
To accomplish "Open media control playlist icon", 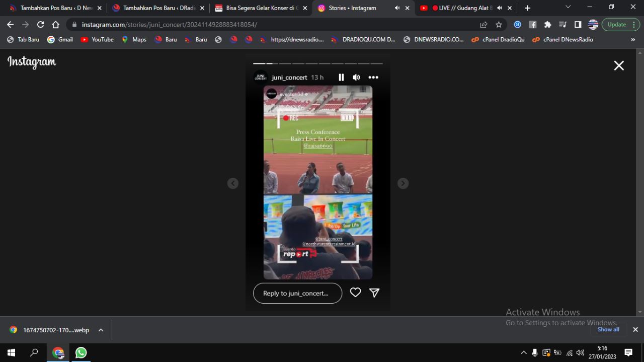I will pos(563,24).
